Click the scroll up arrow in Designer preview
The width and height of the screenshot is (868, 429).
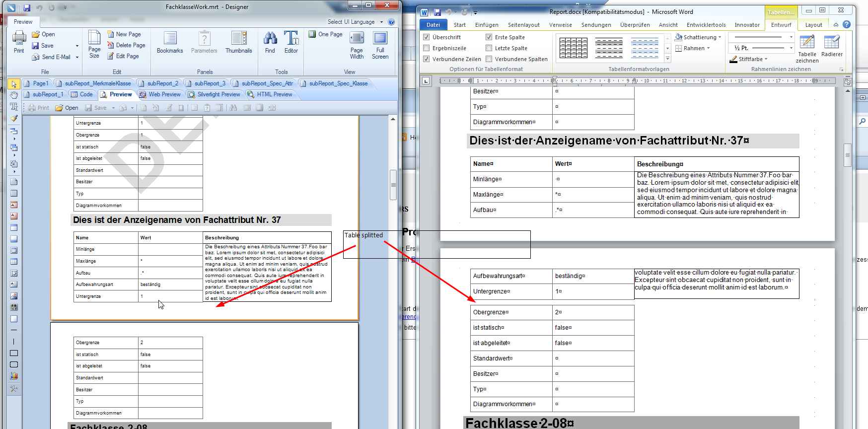click(393, 119)
